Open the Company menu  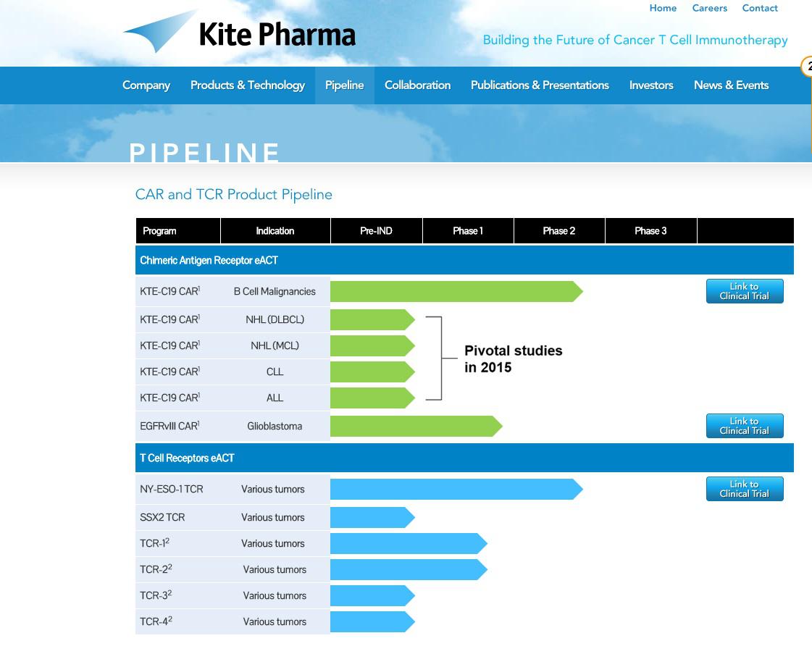(146, 85)
